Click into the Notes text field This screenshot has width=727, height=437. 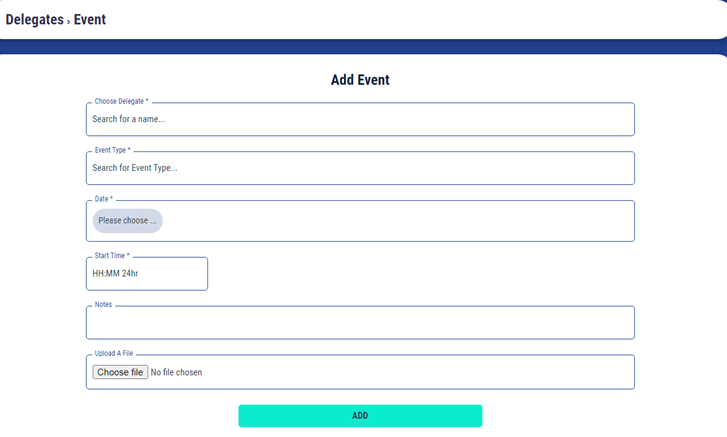[360, 323]
